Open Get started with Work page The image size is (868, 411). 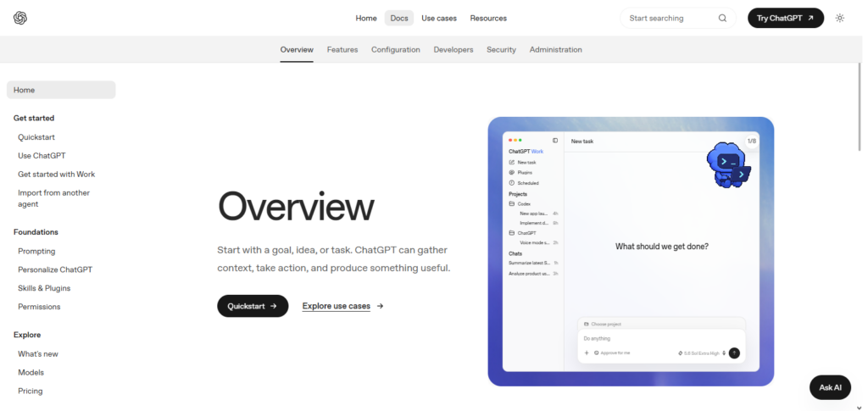(57, 175)
